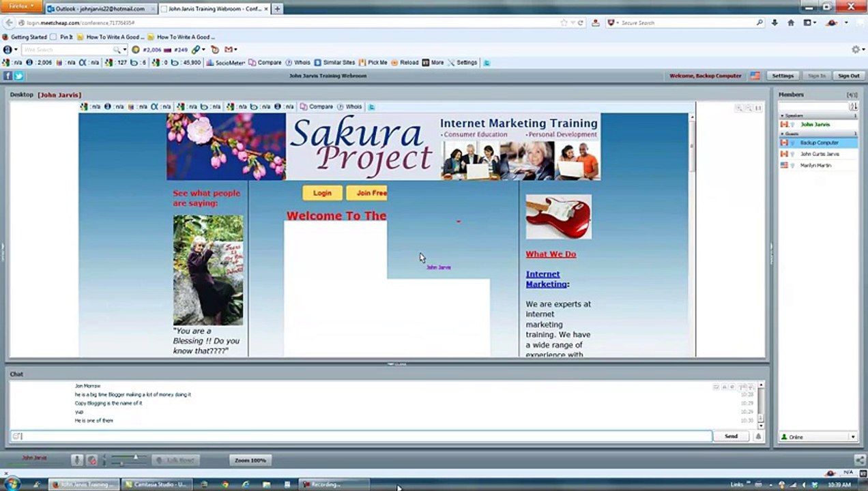Click the chat message input field

tap(360, 436)
